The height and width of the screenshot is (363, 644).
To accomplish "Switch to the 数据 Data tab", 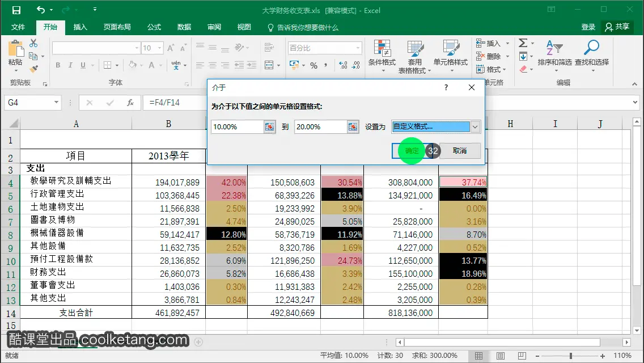I will tap(184, 27).
